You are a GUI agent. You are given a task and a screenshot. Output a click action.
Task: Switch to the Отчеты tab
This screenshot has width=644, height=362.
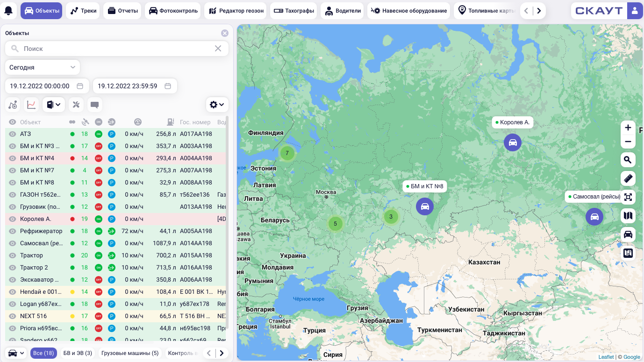point(122,11)
